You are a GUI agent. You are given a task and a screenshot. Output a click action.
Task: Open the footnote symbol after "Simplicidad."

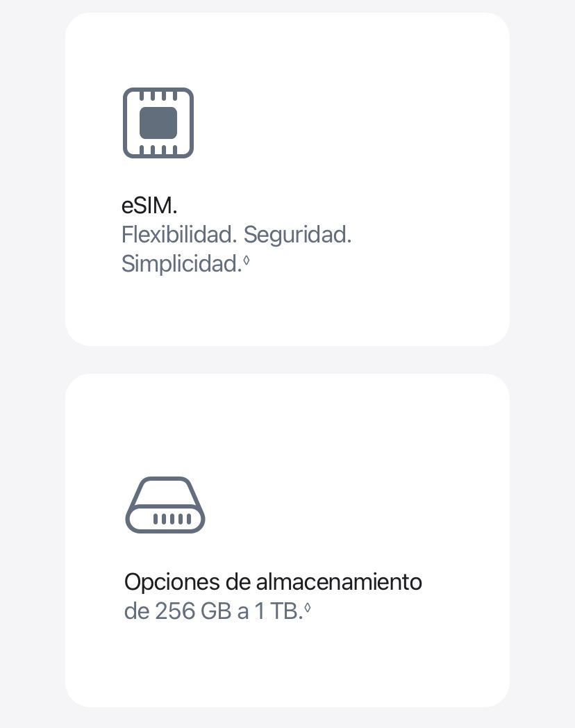point(247,261)
